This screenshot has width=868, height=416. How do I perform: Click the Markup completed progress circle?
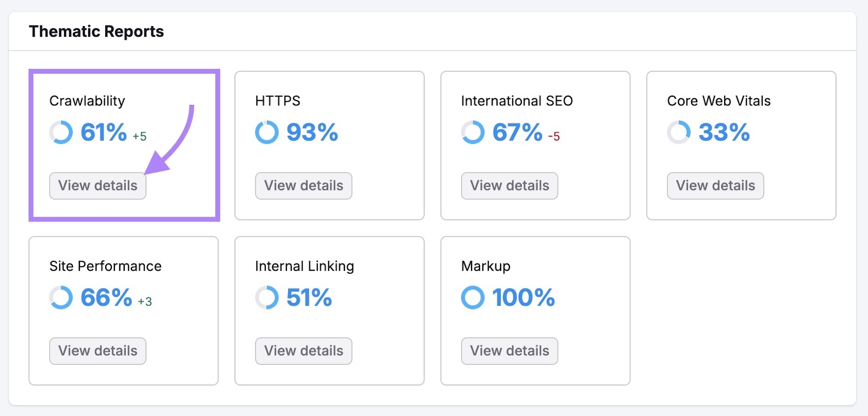coord(472,297)
